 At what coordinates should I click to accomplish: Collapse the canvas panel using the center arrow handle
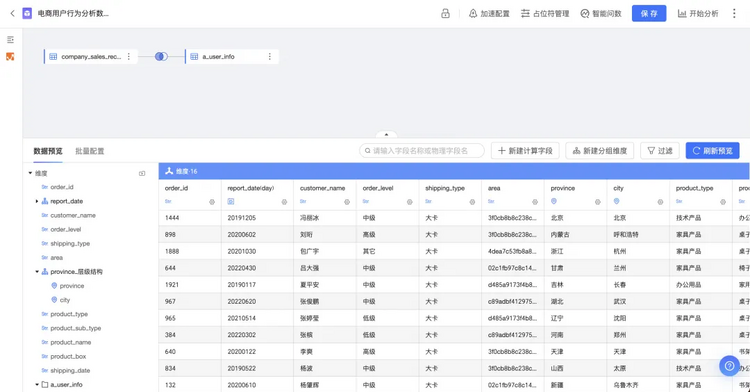tap(386, 135)
